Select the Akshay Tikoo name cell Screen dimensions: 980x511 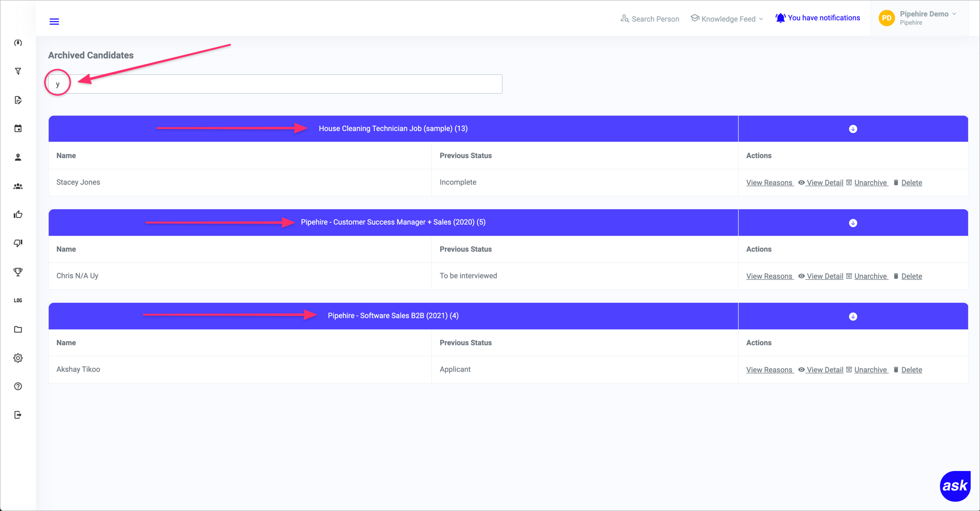click(x=240, y=370)
